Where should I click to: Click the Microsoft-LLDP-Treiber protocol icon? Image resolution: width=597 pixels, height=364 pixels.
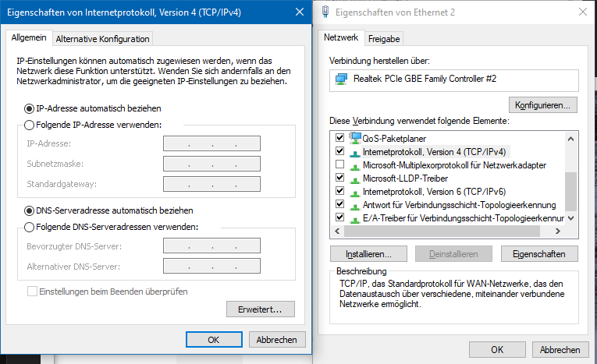point(354,179)
